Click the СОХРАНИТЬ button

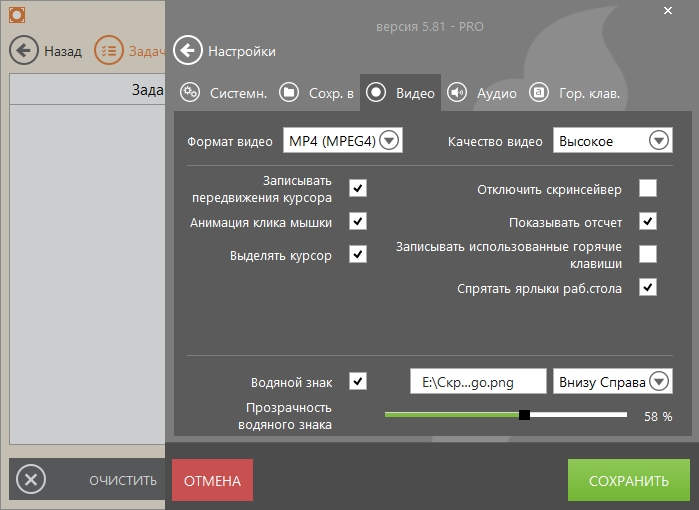(x=629, y=481)
